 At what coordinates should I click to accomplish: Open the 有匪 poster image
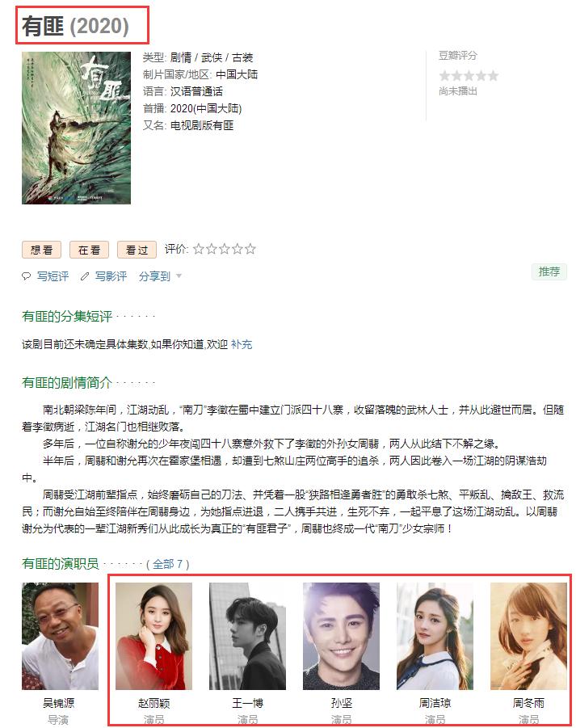point(76,128)
